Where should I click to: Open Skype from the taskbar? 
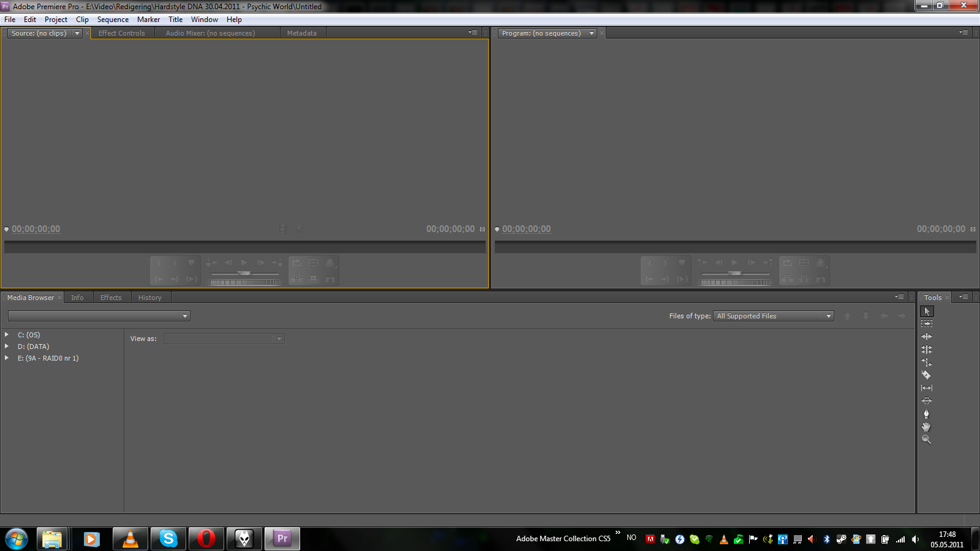168,539
